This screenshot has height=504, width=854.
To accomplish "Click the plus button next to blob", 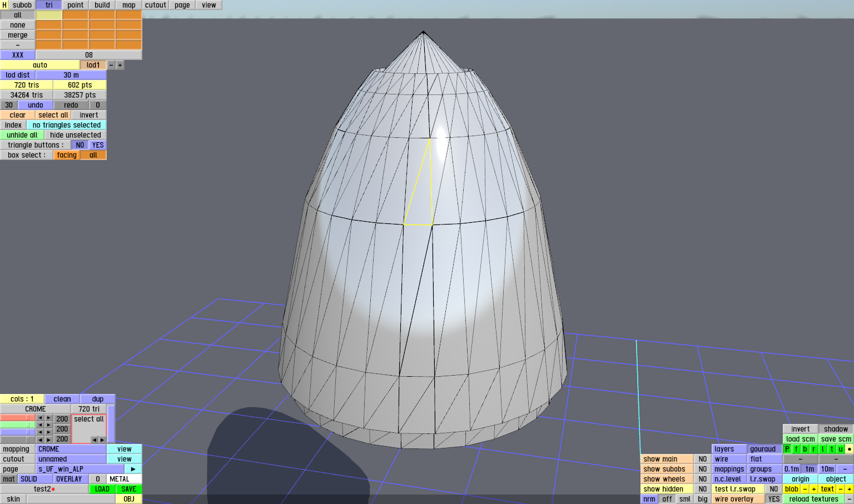I will point(814,489).
